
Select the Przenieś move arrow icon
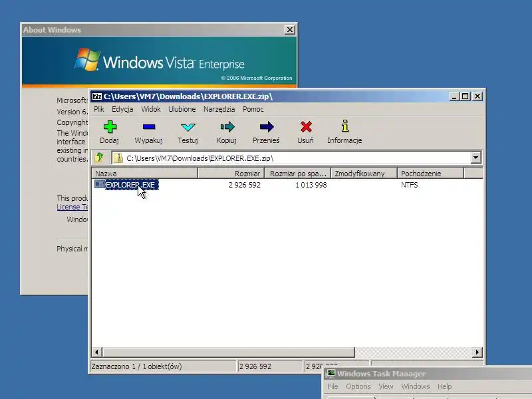(267, 127)
